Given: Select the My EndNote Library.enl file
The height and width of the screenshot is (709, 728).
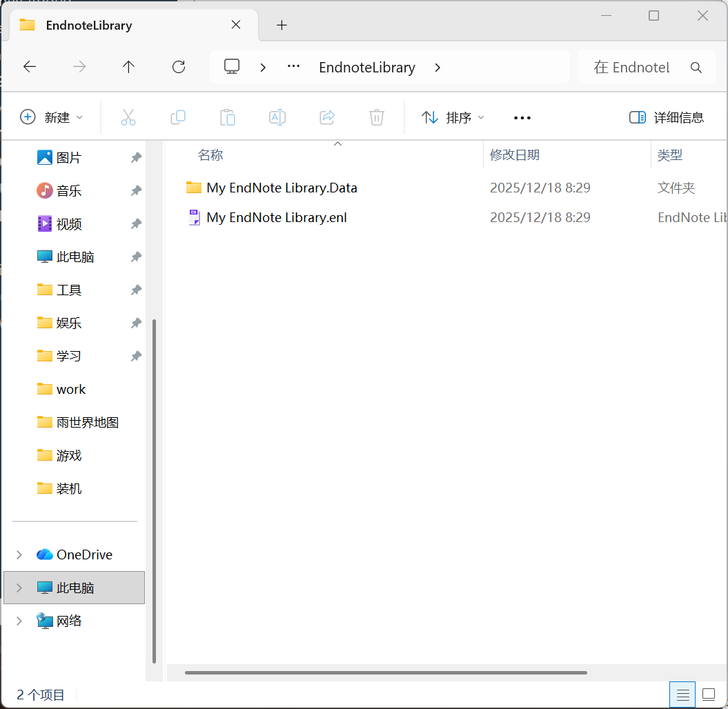Looking at the screenshot, I should tap(276, 218).
